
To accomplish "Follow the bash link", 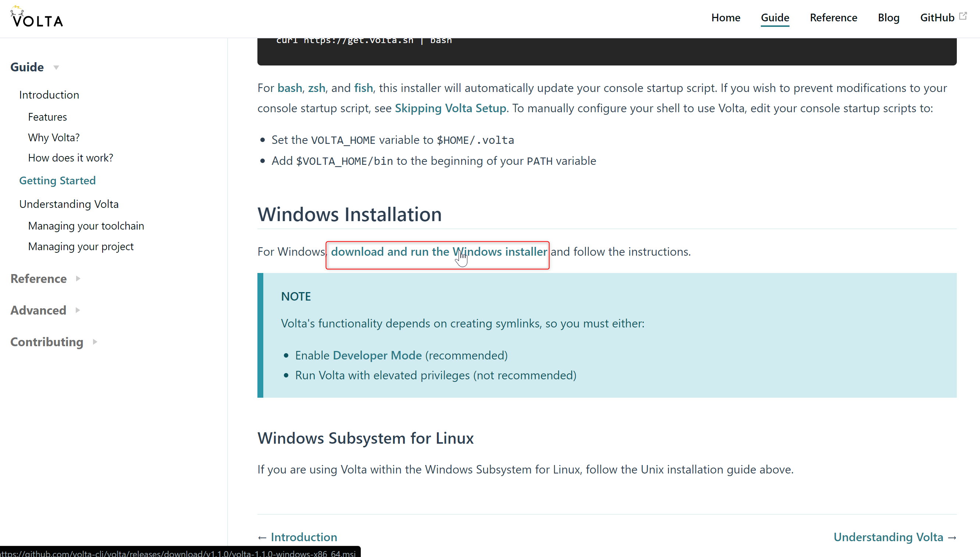I will coord(289,88).
